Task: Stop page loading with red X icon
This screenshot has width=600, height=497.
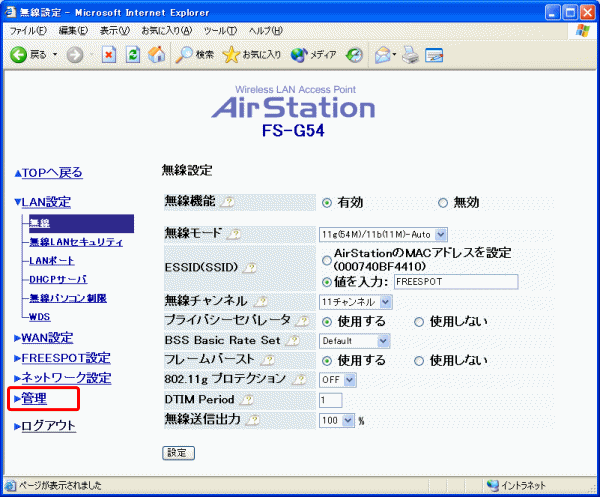Action: coord(109,55)
